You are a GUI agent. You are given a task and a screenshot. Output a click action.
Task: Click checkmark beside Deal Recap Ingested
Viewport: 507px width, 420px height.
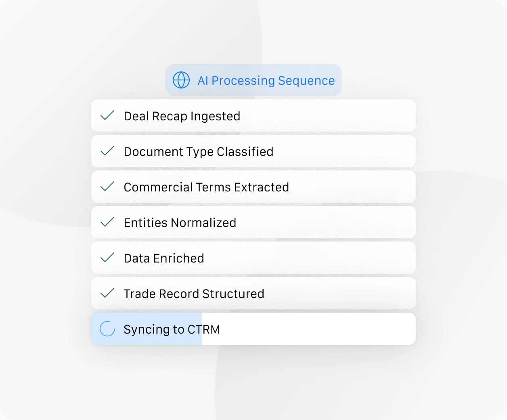pyautogui.click(x=107, y=115)
